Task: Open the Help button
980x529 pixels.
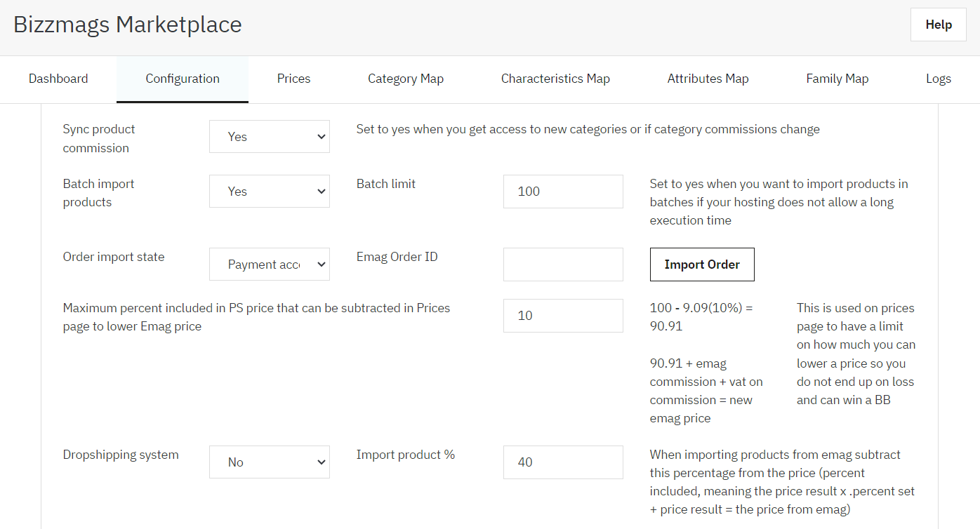Action: tap(939, 25)
